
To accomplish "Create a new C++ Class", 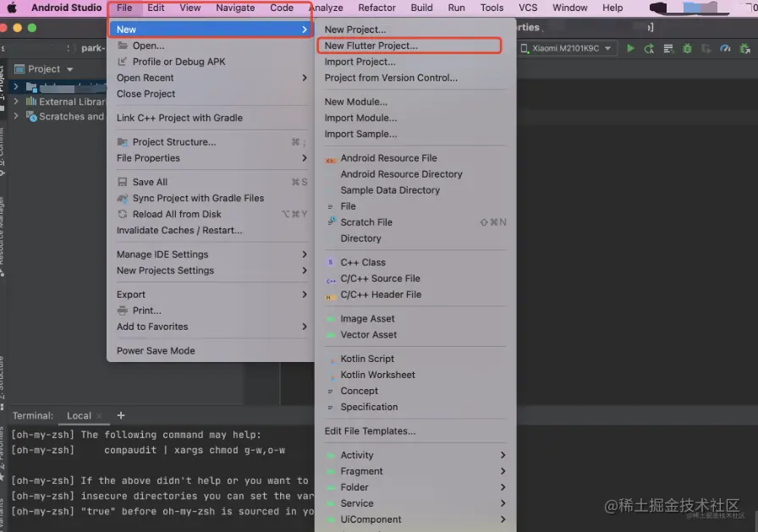I will tap(415, 262).
